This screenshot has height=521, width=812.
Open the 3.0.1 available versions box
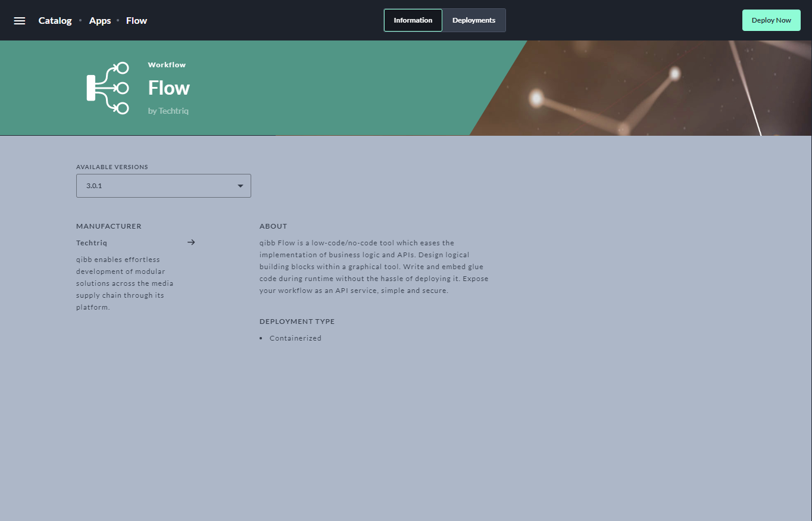click(155, 186)
